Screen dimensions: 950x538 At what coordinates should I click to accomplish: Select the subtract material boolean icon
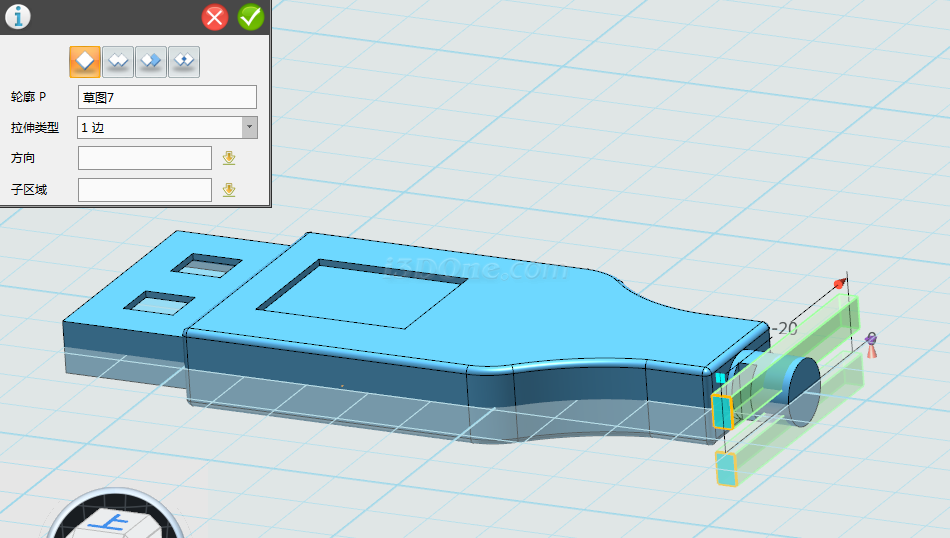tap(151, 62)
